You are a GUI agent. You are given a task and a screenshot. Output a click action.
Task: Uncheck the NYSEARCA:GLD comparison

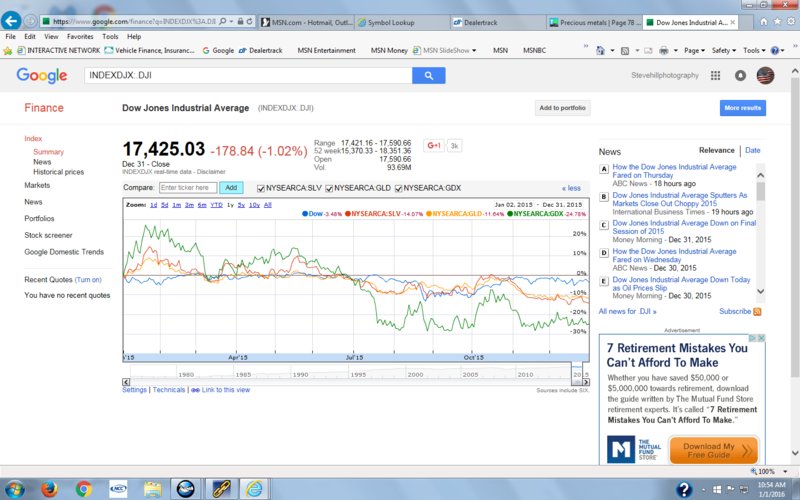coord(329,188)
